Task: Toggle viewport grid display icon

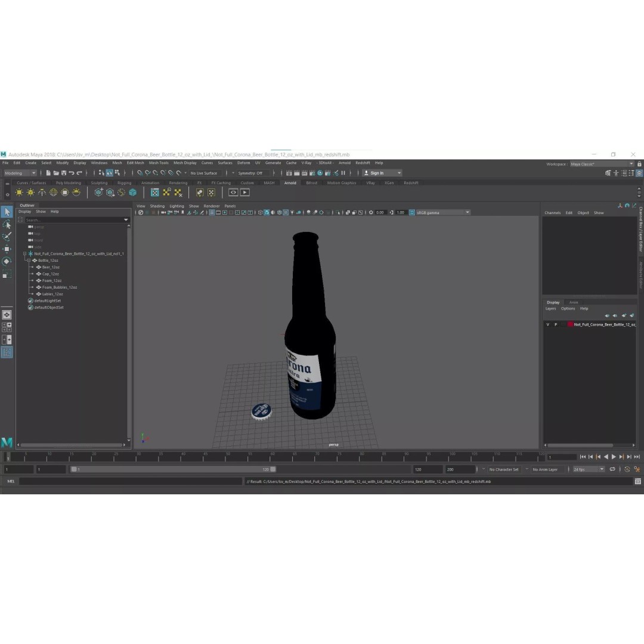Action: coord(212,212)
